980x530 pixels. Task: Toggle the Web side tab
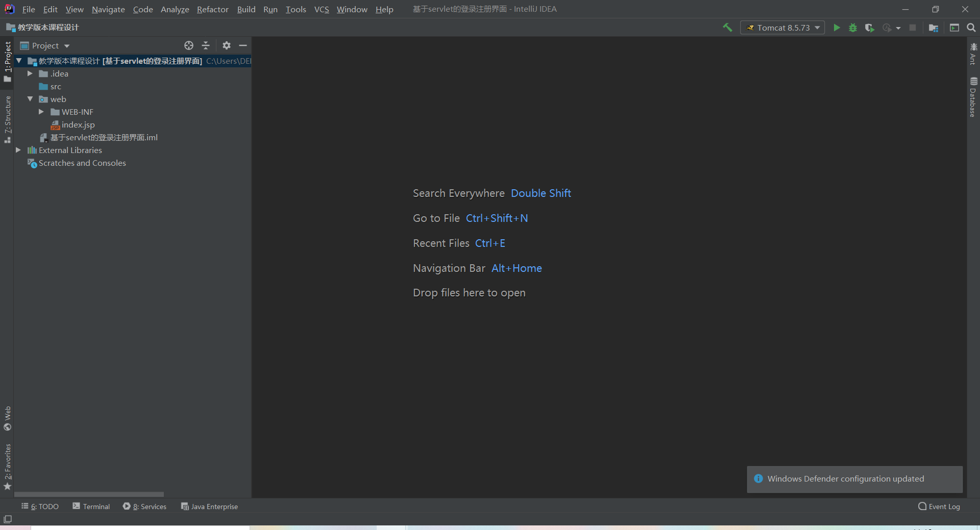[x=7, y=418]
